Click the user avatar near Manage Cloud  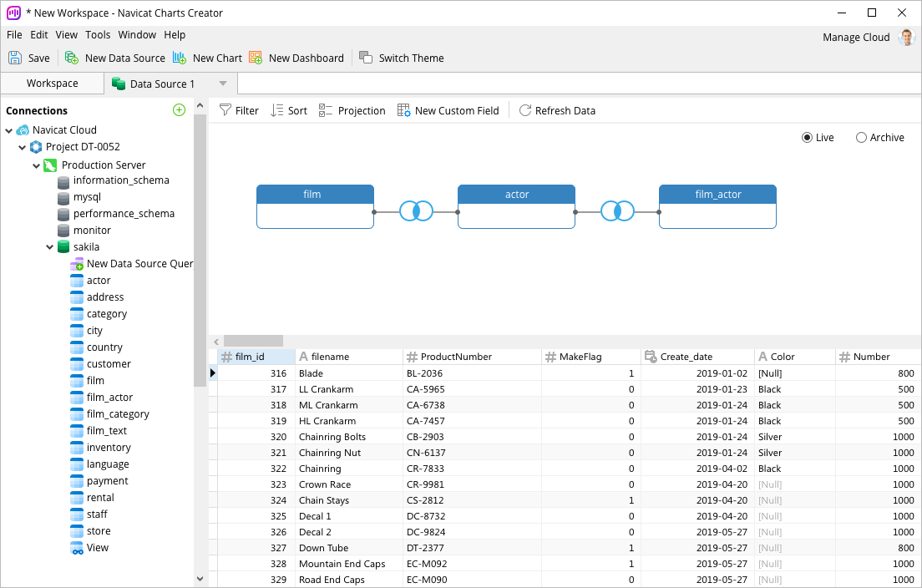907,37
